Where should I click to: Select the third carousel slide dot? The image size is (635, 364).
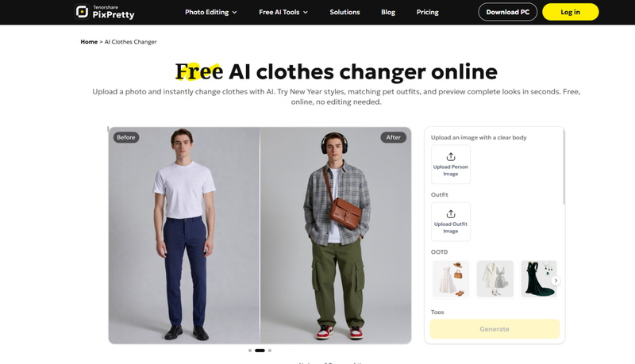270,351
